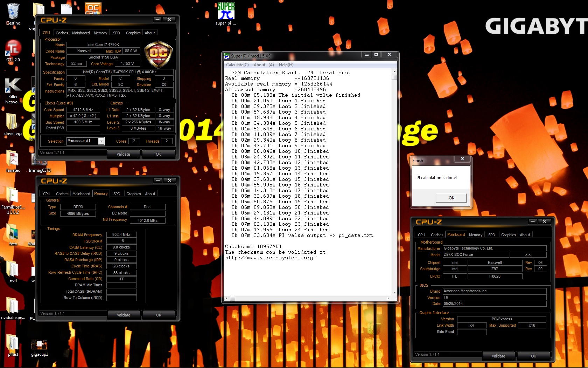Image resolution: width=588 pixels, height=368 pixels.
Task: Switch to Mainboard tab in top CPU-Z window
Action: [81, 33]
